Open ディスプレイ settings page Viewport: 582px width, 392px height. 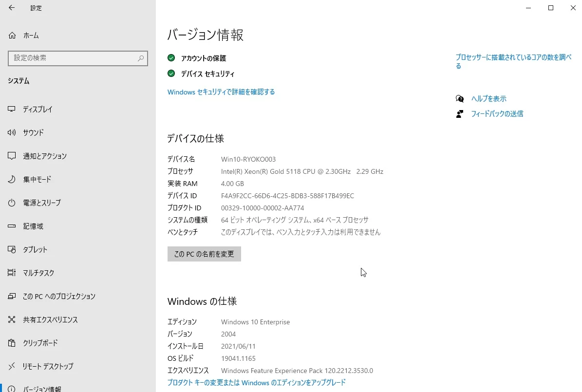pyautogui.click(x=38, y=110)
